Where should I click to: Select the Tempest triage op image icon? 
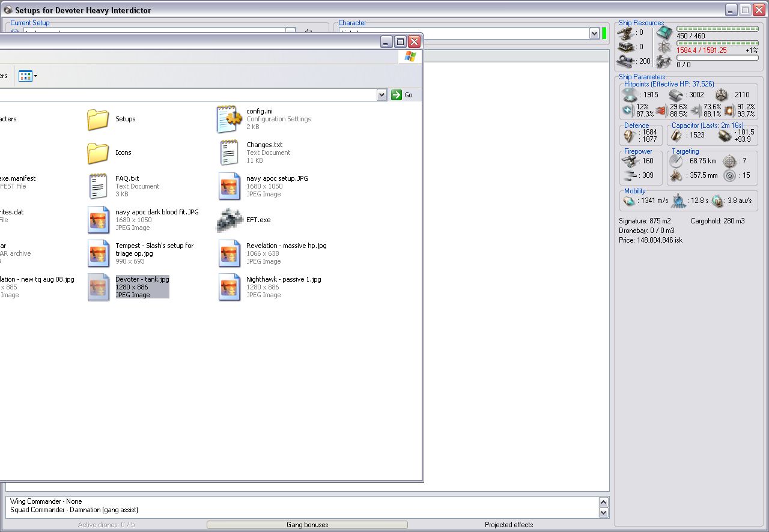(x=98, y=254)
